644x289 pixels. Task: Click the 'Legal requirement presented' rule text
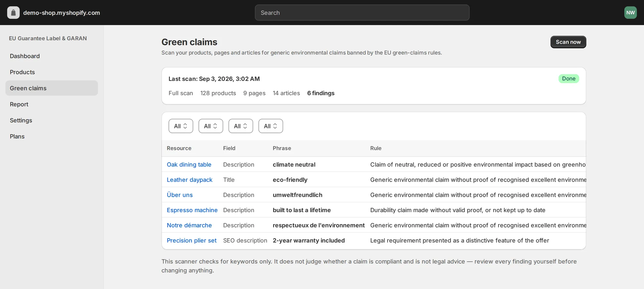tap(459, 240)
